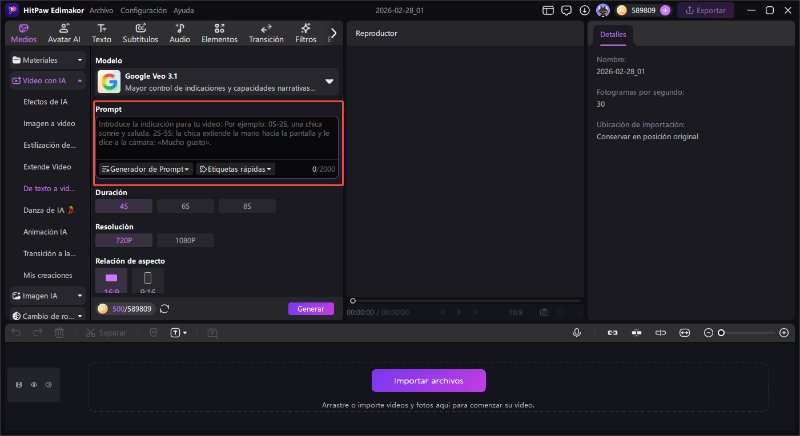
Task: Expand the Imagen IA section
Action: [47, 296]
